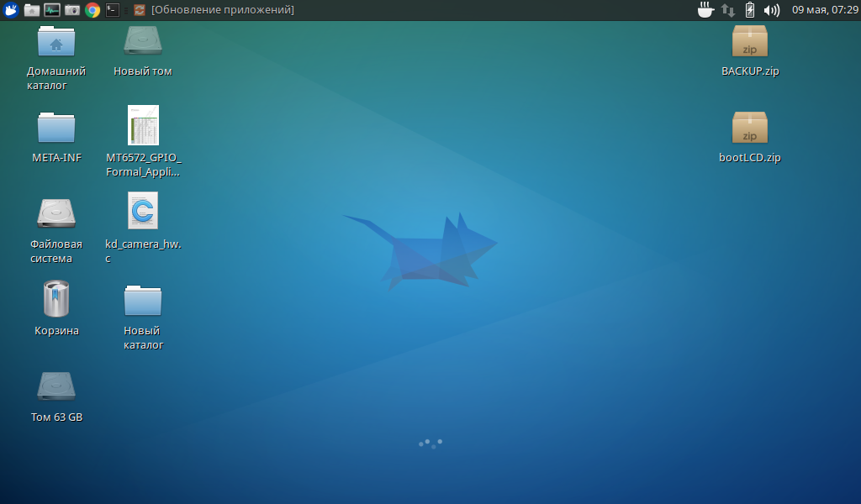This screenshot has height=504, width=861.
Task: Click the "kd_camera_hw.c" file name label
Action: coord(143,251)
